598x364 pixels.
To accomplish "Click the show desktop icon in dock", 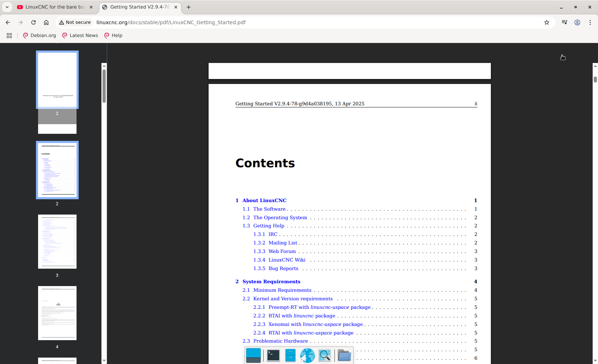I will 253,355.
